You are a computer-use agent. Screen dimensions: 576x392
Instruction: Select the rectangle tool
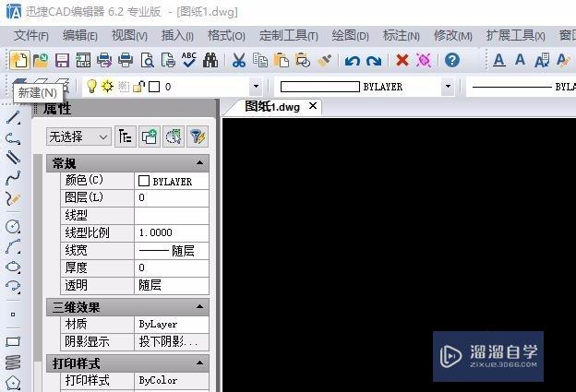click(x=13, y=341)
